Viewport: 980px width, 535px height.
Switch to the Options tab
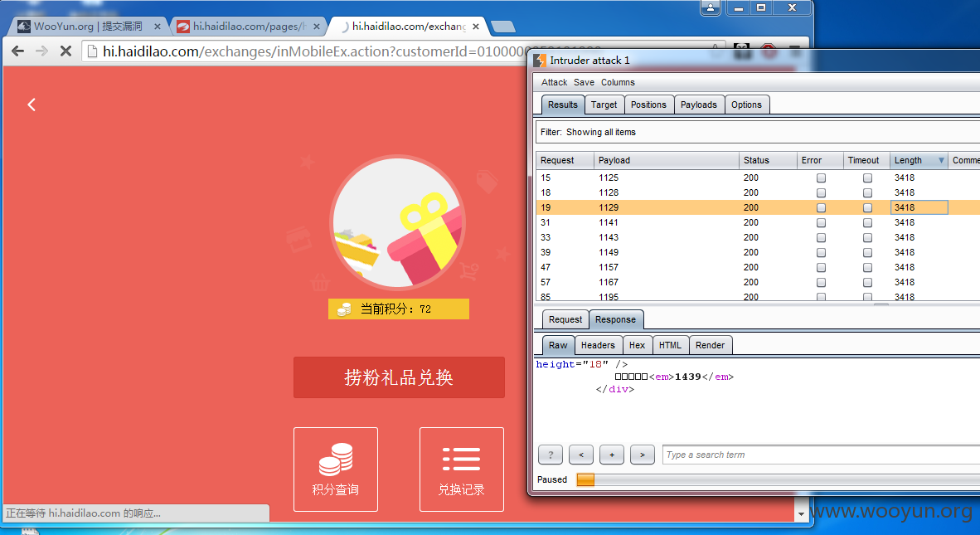746,105
